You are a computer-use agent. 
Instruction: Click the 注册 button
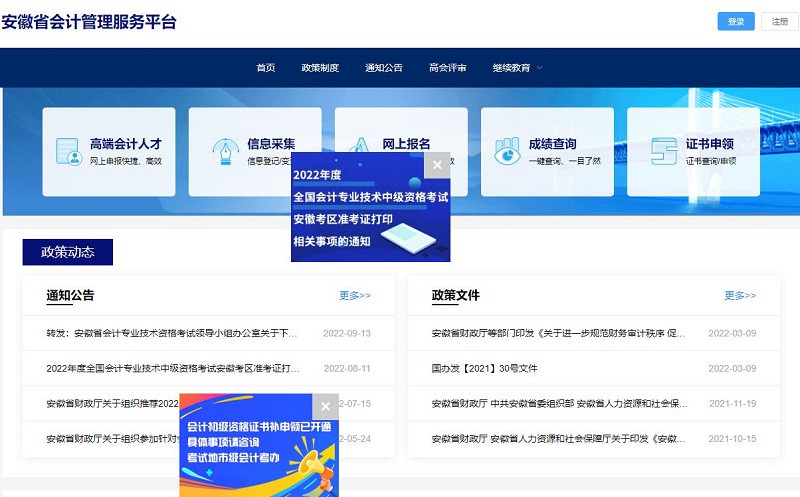[780, 21]
